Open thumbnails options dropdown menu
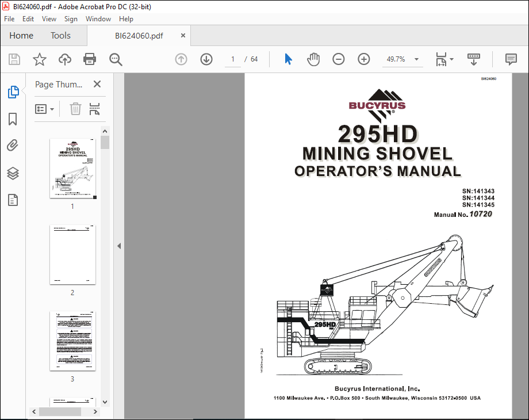 pos(44,109)
